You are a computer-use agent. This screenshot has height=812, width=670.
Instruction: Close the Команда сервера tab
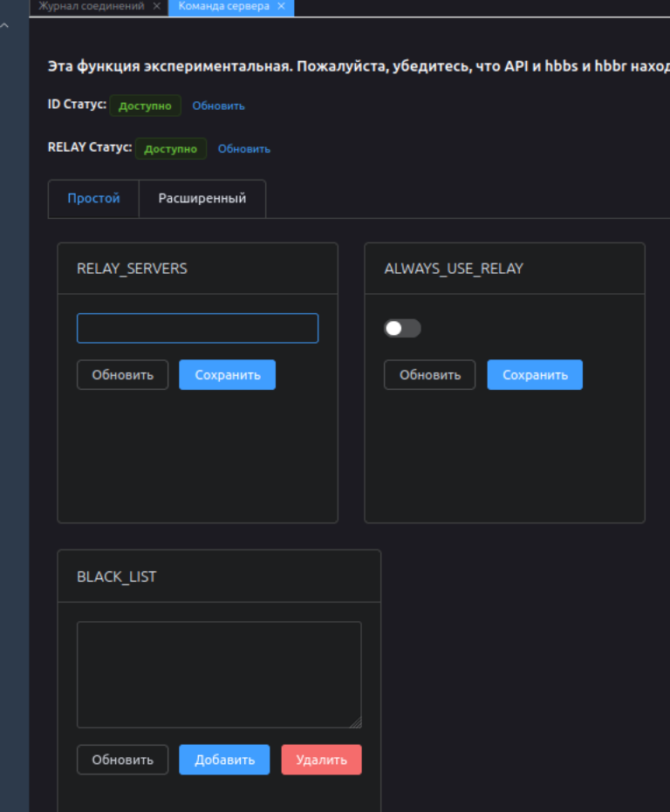point(281,6)
